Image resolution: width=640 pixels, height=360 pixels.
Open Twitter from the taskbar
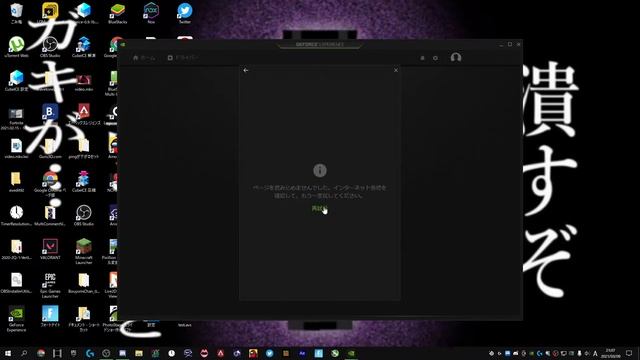pos(269,353)
